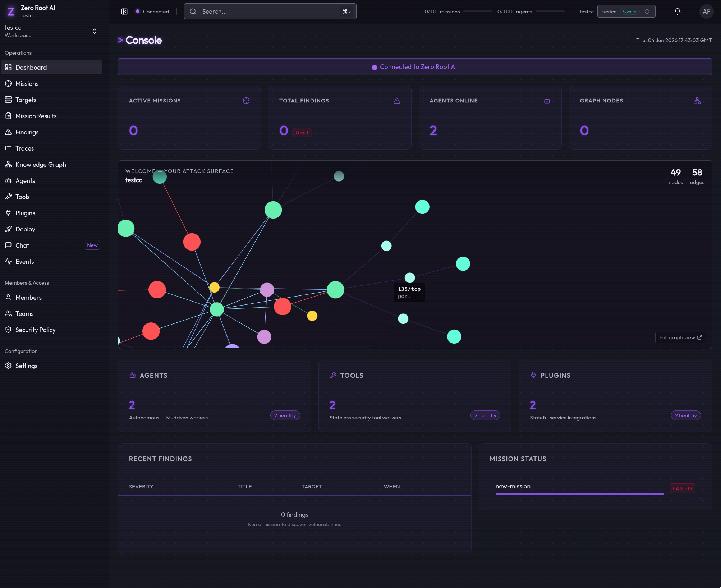Click the Events pulse icon in the sidebar

pyautogui.click(x=8, y=261)
